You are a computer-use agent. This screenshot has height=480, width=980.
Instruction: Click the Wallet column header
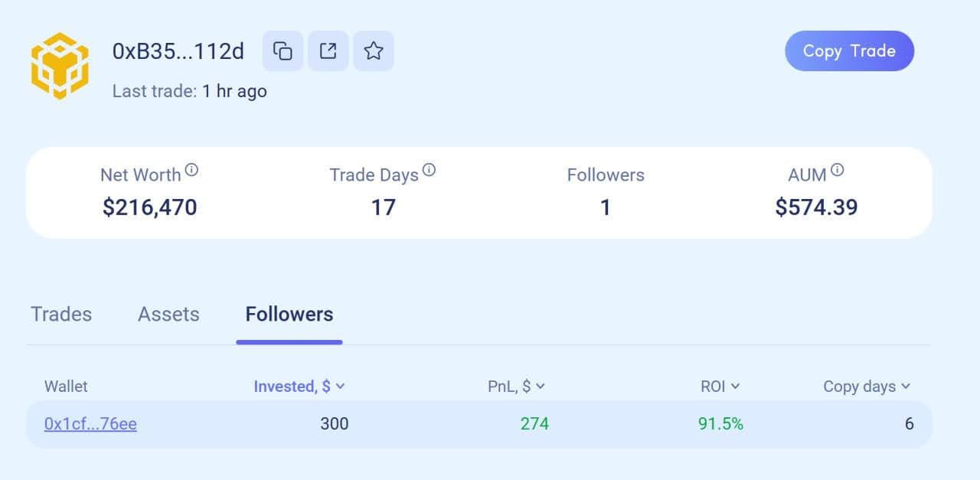66,387
